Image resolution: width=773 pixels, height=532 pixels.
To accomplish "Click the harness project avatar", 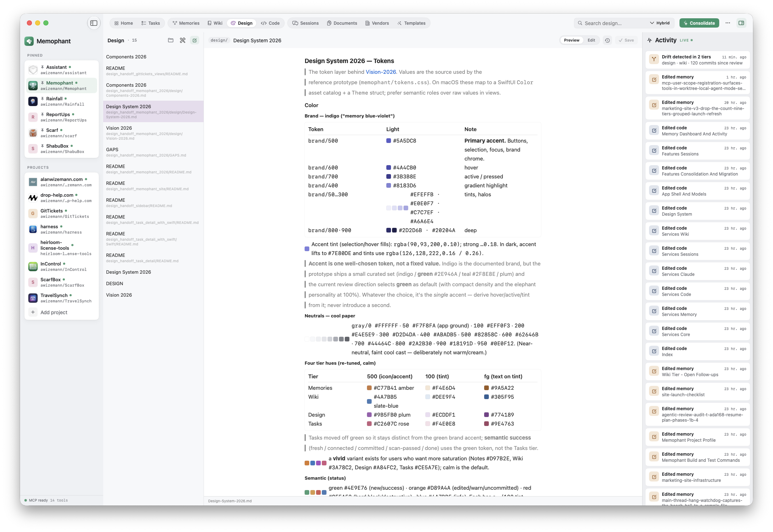I will tap(33, 229).
